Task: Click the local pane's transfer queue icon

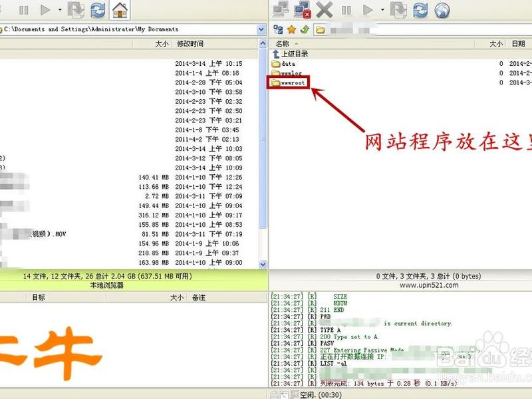Action: point(76,9)
